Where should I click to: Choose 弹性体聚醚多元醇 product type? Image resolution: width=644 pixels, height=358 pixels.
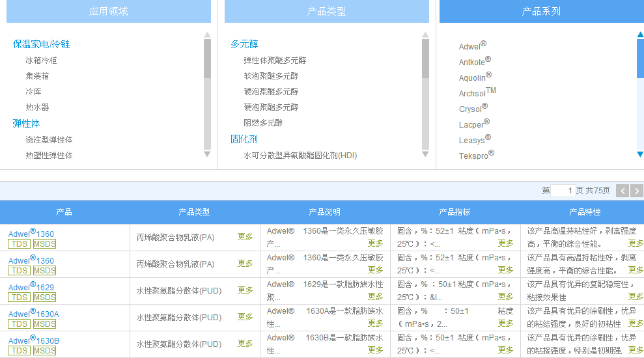point(275,61)
